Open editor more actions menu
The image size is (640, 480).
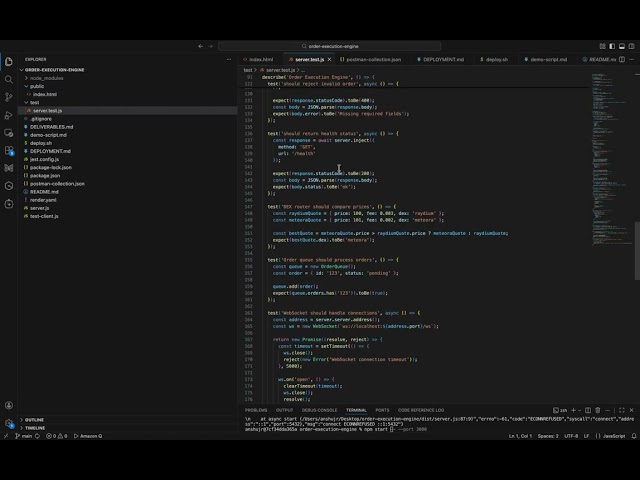[631, 59]
